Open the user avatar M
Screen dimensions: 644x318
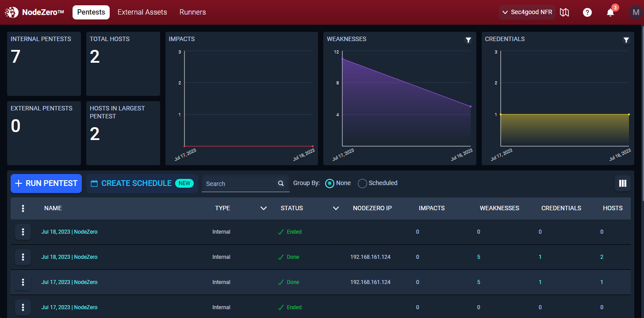pyautogui.click(x=636, y=12)
